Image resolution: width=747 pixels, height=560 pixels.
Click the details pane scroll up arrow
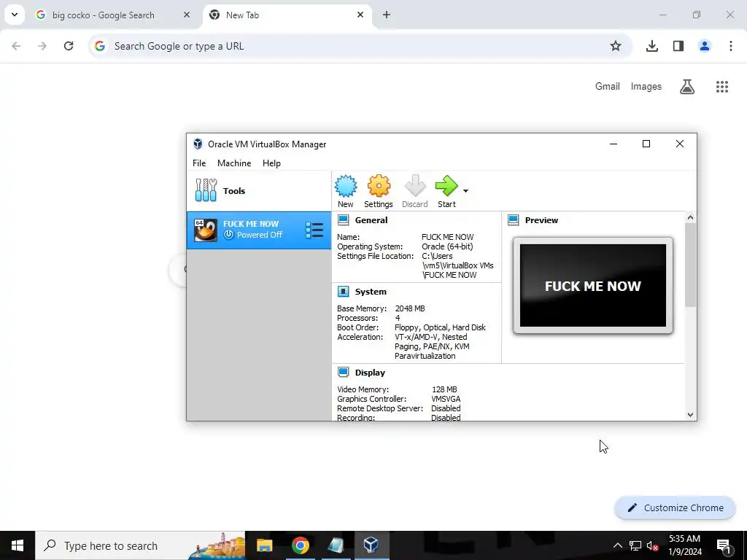[690, 217]
